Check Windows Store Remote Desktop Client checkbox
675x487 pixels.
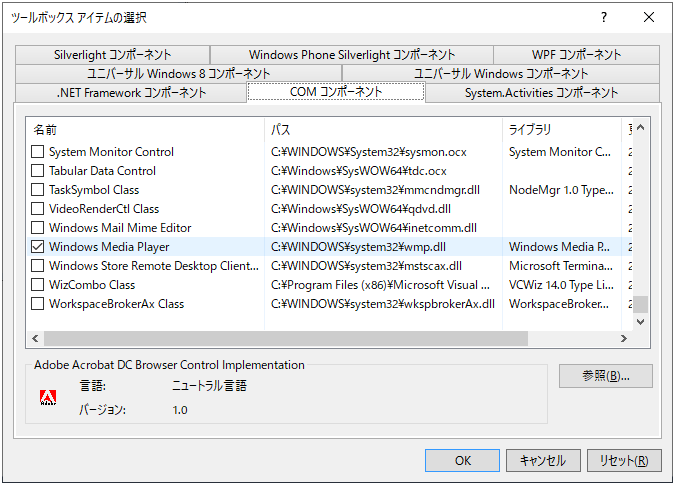(x=37, y=265)
